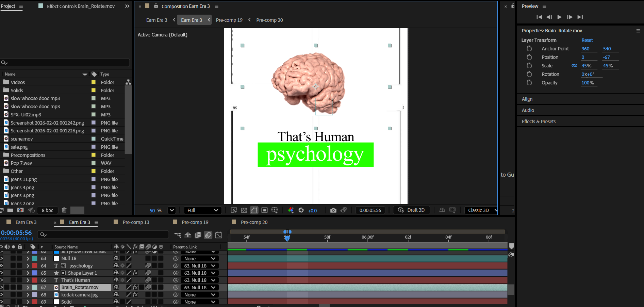The image size is (644, 307).
Task: Open the Pre-comp 20 timeline tab
Action: 254,222
